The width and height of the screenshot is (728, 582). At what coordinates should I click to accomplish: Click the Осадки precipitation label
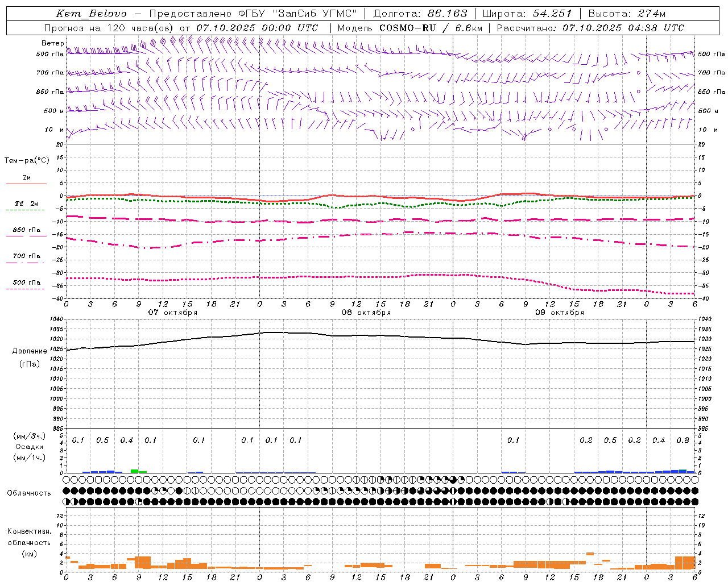(x=29, y=447)
